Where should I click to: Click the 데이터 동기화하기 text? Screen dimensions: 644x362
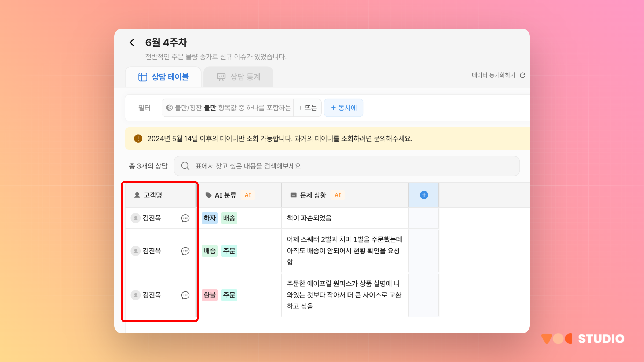[493, 75]
